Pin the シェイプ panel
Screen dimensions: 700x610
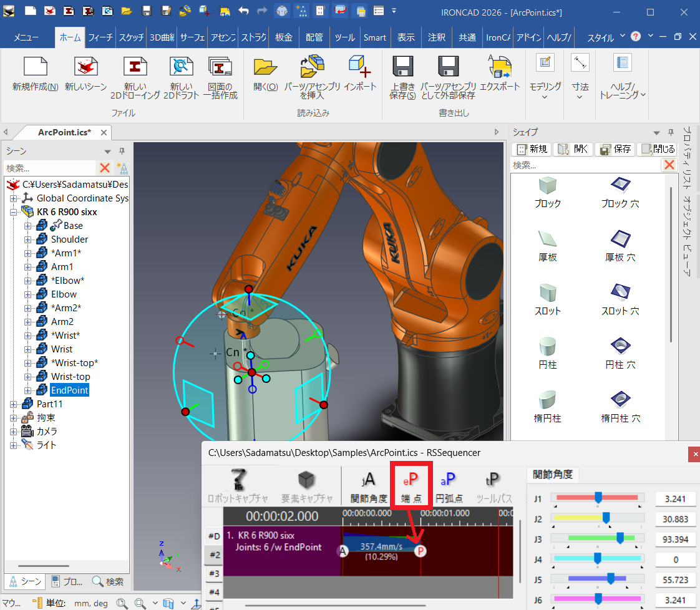point(671,132)
